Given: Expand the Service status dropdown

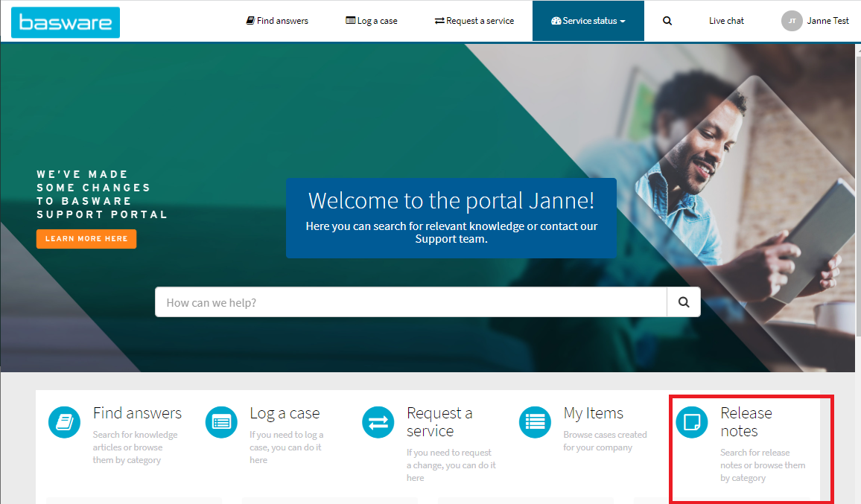Looking at the screenshot, I should point(588,21).
